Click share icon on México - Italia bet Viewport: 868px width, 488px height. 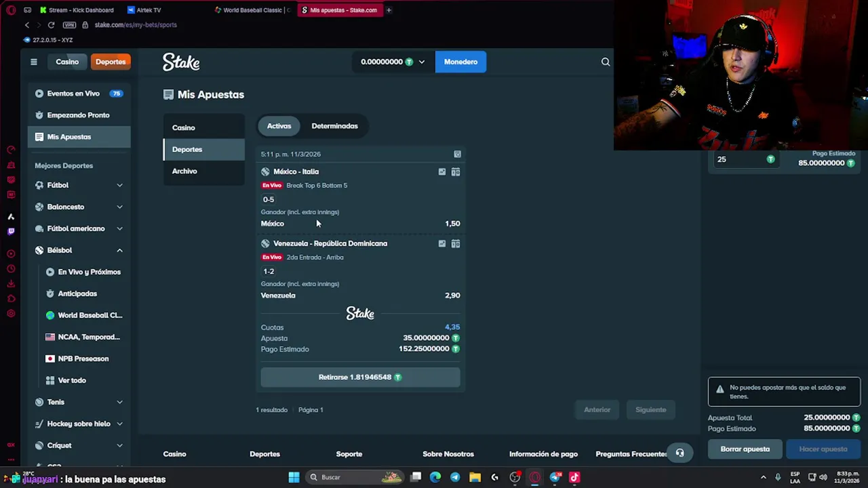pos(442,172)
